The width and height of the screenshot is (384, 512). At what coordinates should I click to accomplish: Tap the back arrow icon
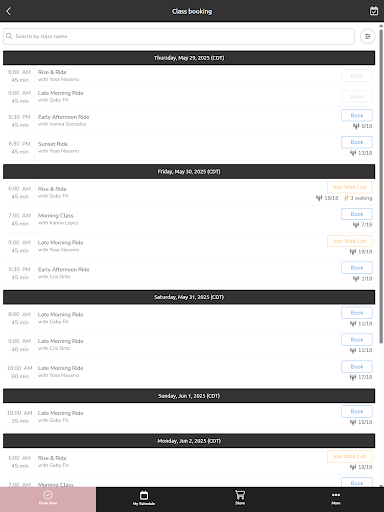9,11
